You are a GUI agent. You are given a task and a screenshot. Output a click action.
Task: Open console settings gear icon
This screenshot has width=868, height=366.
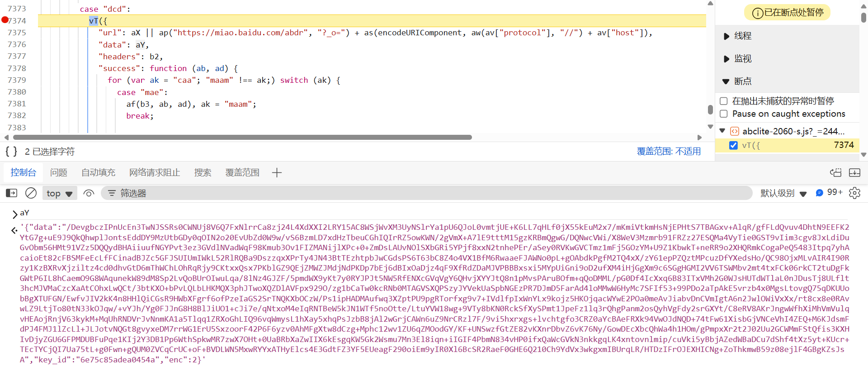[854, 193]
